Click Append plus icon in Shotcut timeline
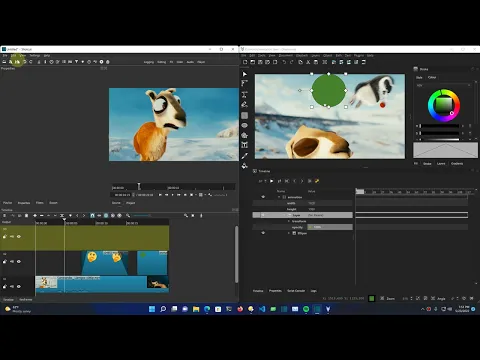Screen dimensions: 480x360 coord(35,216)
